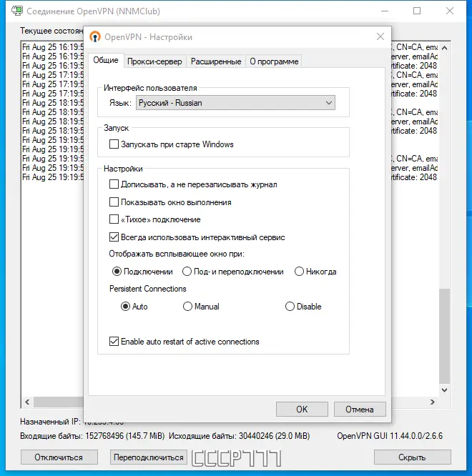The height and width of the screenshot is (476, 472).
Task: Click Отключиться in the connection window
Action: coord(59,457)
